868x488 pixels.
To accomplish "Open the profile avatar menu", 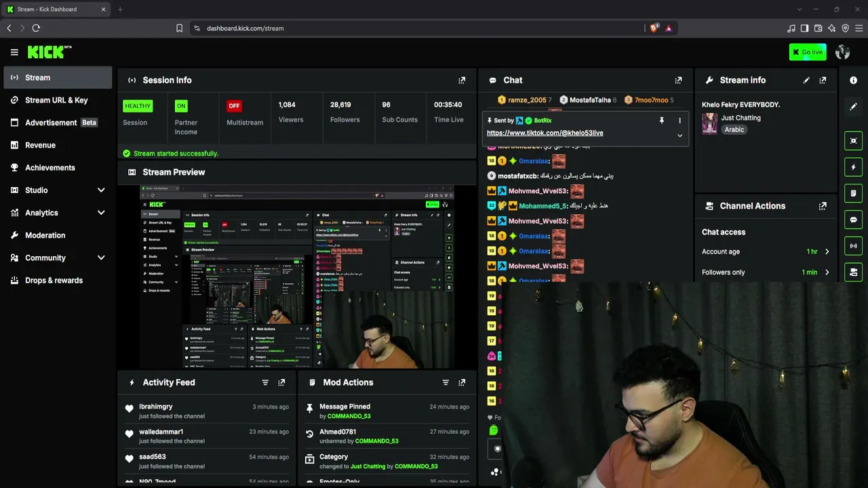I will coord(843,52).
